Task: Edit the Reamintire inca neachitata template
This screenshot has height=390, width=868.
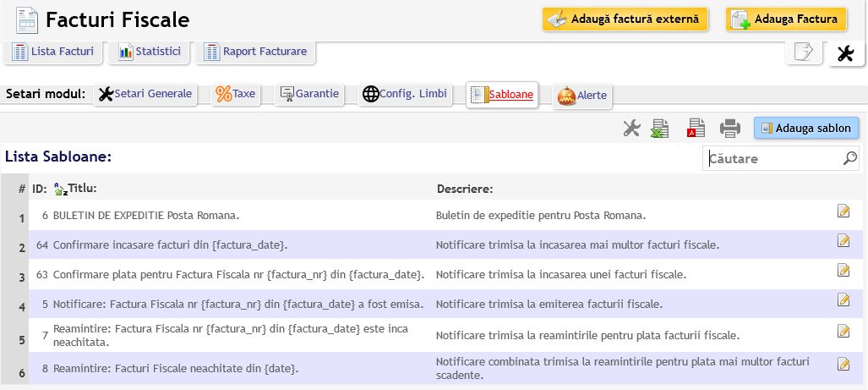Action: point(843,331)
